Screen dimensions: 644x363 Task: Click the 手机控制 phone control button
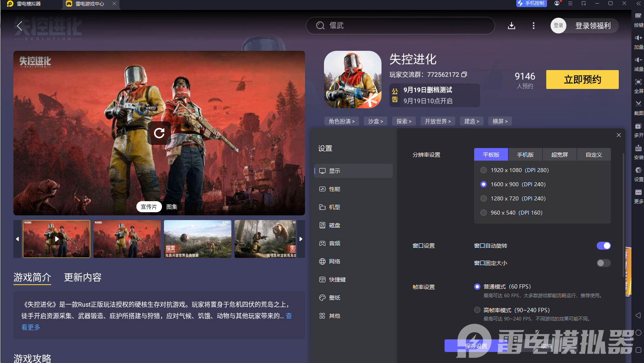click(531, 4)
